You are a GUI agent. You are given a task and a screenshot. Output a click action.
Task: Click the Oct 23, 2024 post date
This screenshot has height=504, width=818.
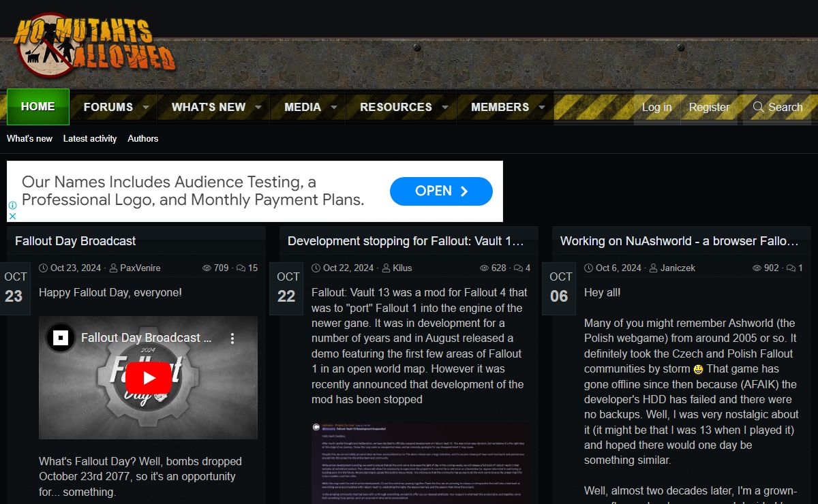[x=76, y=268]
